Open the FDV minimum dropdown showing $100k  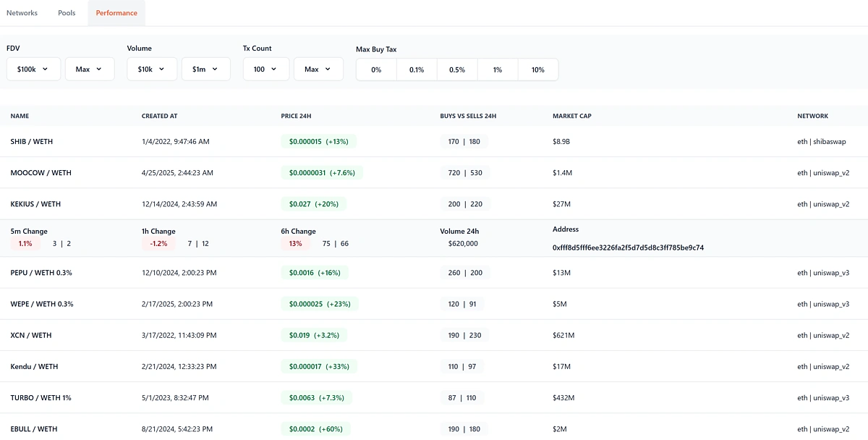tap(33, 69)
